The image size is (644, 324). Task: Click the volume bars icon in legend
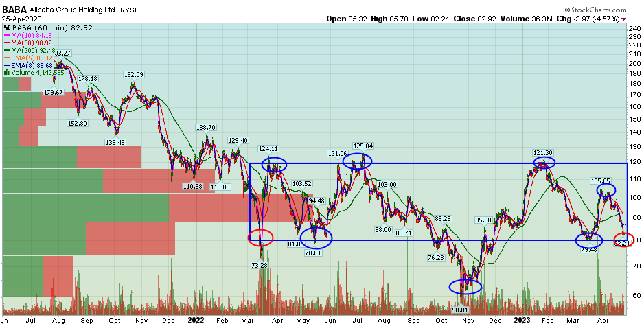[x=6, y=72]
